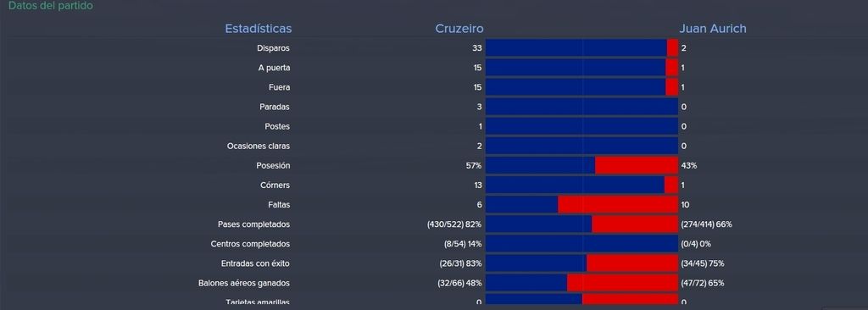Select the Ocasiones claras row label
Viewport: 868px width, 310px height.
(x=259, y=147)
